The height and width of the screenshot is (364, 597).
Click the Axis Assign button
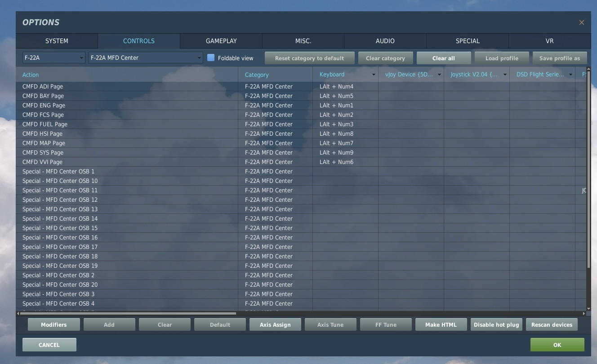[275, 324]
